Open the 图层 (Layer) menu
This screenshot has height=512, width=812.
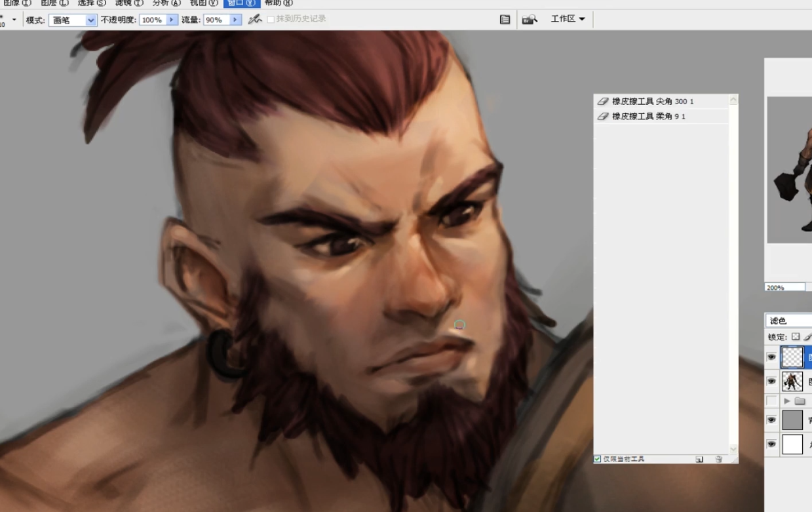pos(54,3)
